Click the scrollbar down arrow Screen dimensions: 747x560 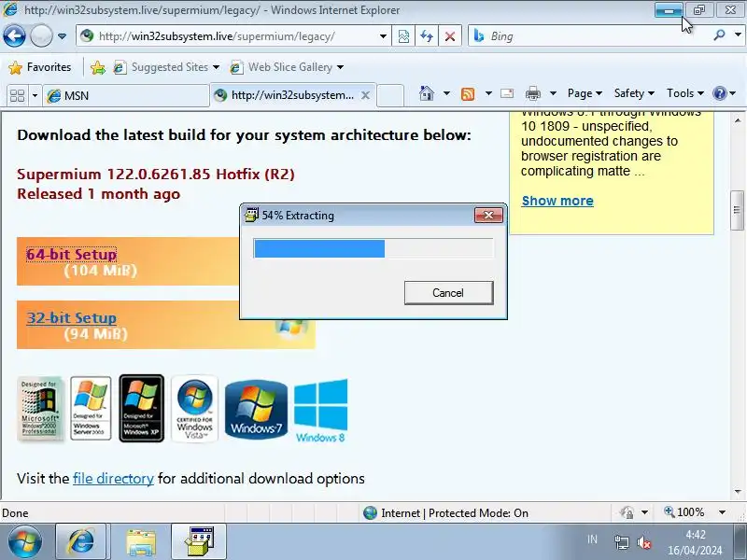(x=738, y=492)
